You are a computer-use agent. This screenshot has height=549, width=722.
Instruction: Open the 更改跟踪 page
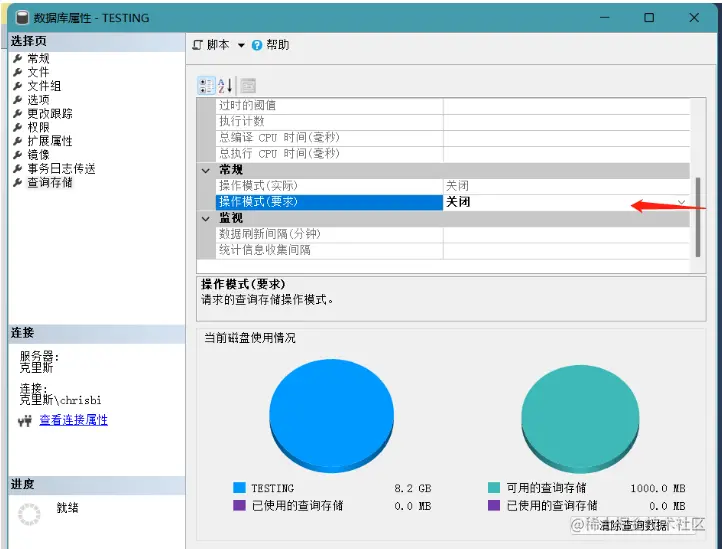(50, 114)
